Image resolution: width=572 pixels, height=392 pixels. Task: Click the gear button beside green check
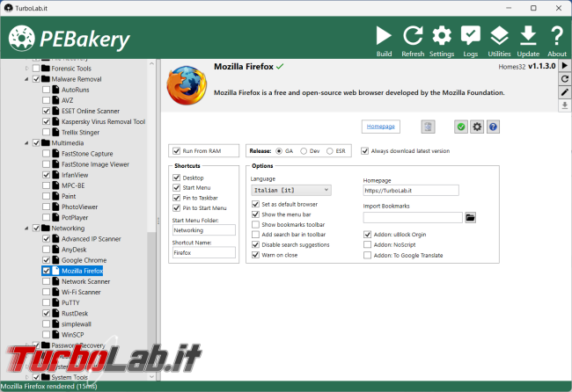click(477, 127)
